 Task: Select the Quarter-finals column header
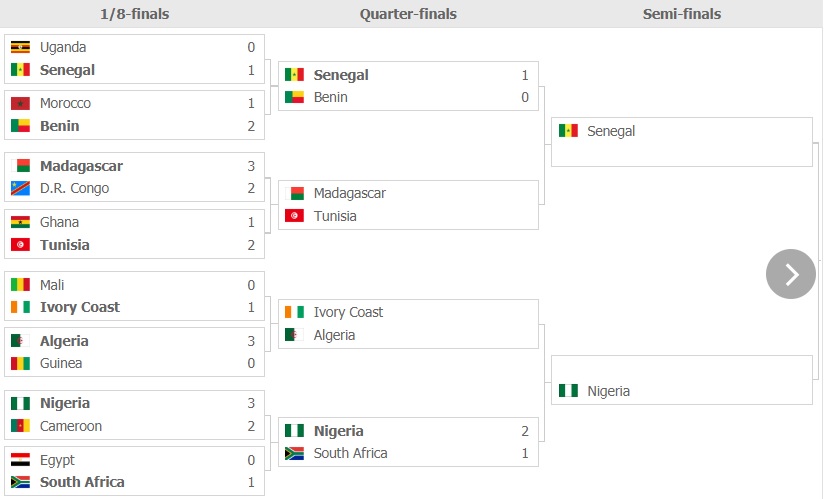pyautogui.click(x=408, y=14)
